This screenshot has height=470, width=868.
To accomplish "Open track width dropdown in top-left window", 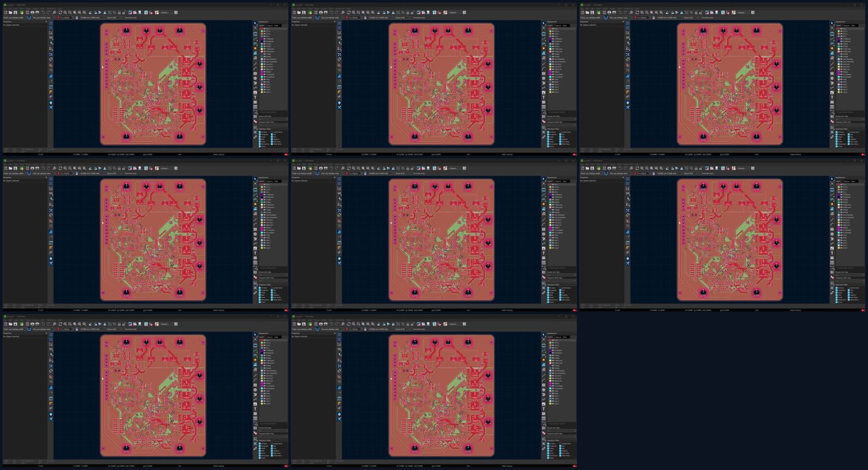I will click(x=13, y=17).
